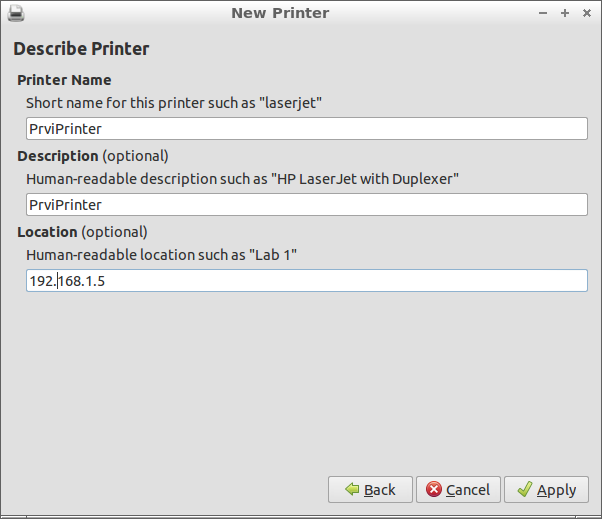Go back using the Back button label
The image size is (602, 519).
tap(380, 490)
